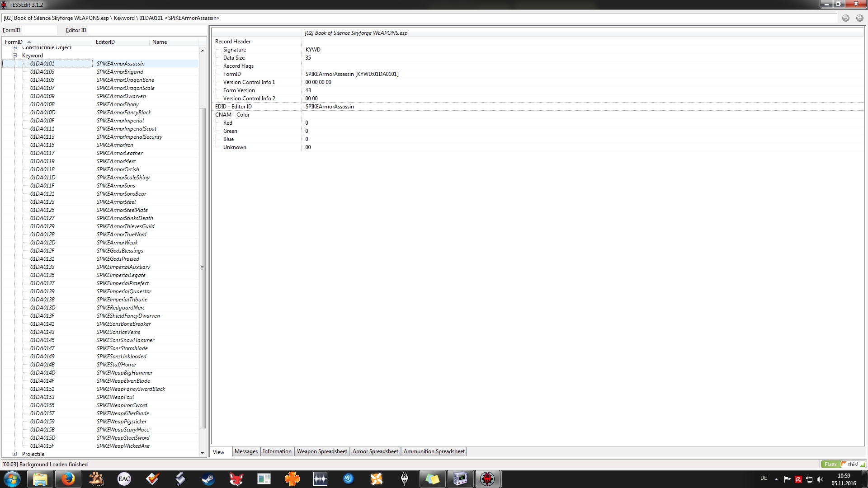868x488 pixels.
Task: Click the FormID filter input field
Action: pos(40,30)
